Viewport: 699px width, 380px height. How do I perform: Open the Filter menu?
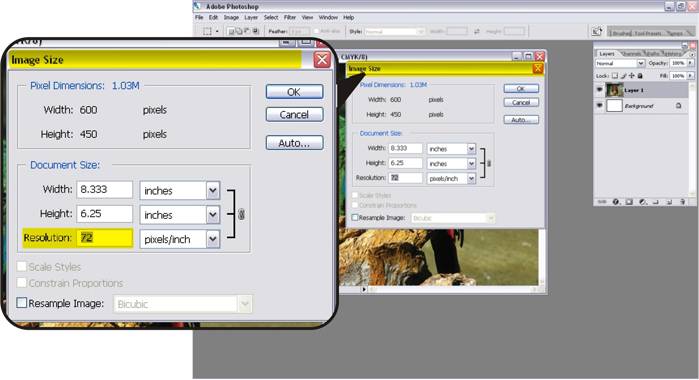click(x=290, y=17)
